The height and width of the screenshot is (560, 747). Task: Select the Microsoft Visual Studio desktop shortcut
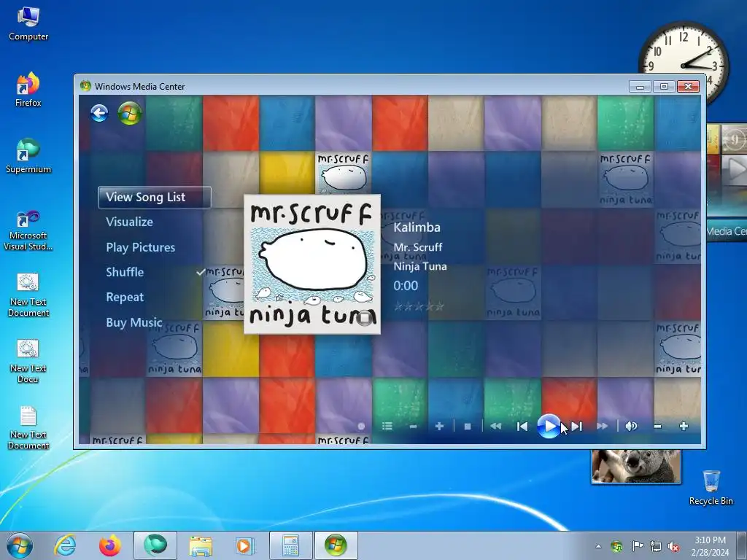28,230
